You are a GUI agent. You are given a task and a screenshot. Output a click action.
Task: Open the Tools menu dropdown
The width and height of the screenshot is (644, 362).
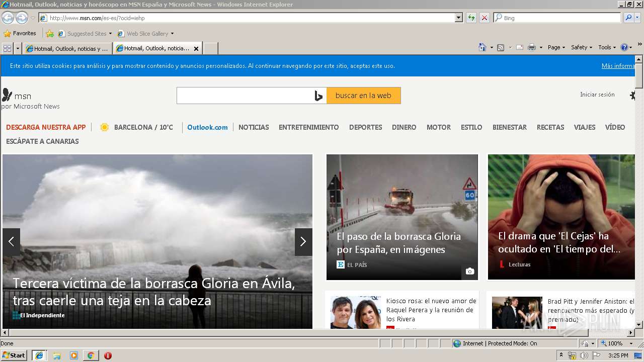(x=607, y=47)
